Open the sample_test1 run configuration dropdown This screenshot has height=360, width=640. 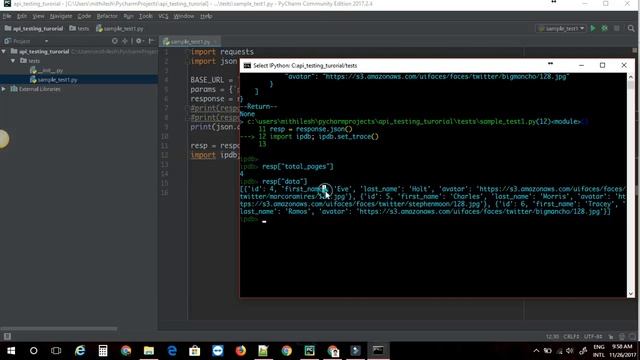coord(561,29)
